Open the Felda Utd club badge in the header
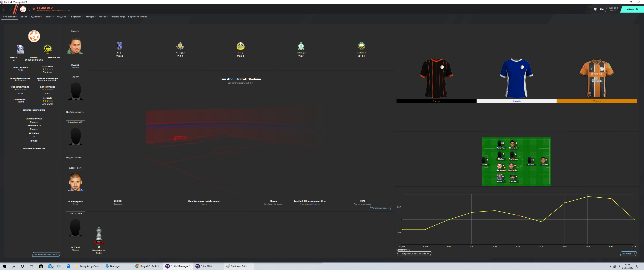The image size is (644, 270). pos(23,9)
